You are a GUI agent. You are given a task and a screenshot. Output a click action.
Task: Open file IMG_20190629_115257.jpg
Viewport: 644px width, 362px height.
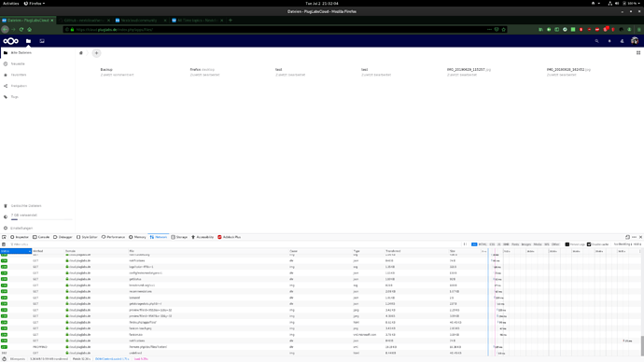click(x=469, y=70)
